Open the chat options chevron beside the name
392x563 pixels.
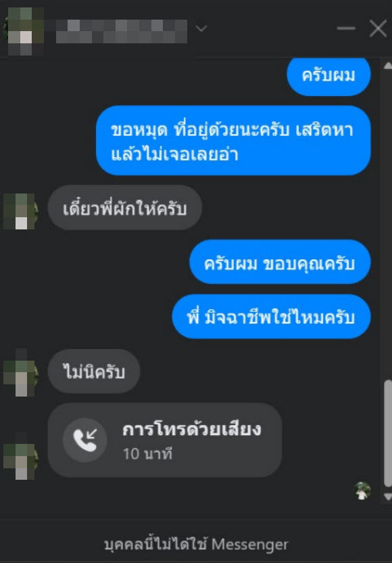click(201, 28)
